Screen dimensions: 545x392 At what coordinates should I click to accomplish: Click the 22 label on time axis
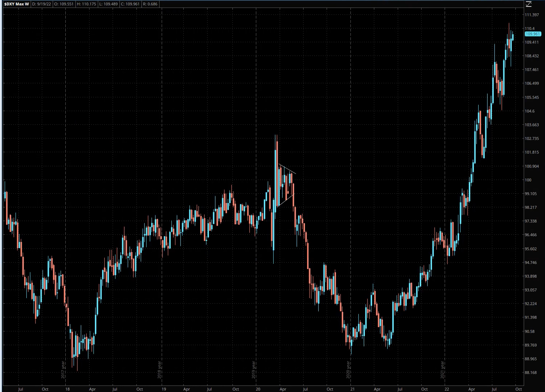pyautogui.click(x=447, y=389)
